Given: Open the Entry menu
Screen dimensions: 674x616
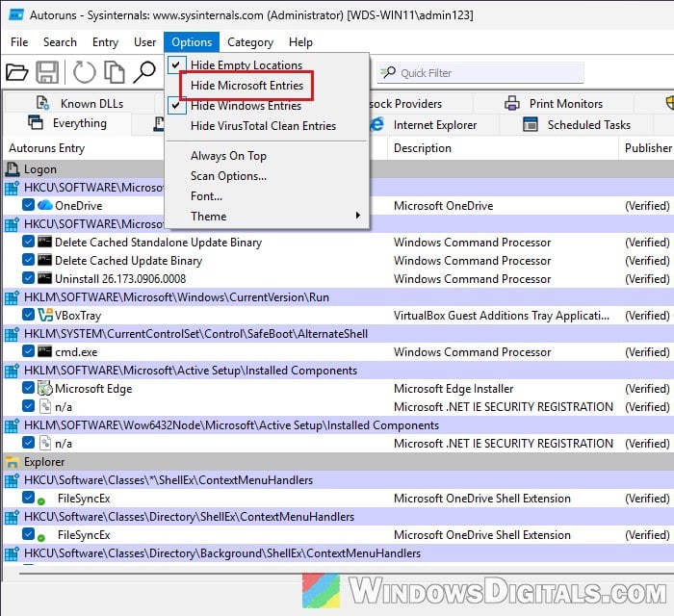Looking at the screenshot, I should [x=105, y=42].
